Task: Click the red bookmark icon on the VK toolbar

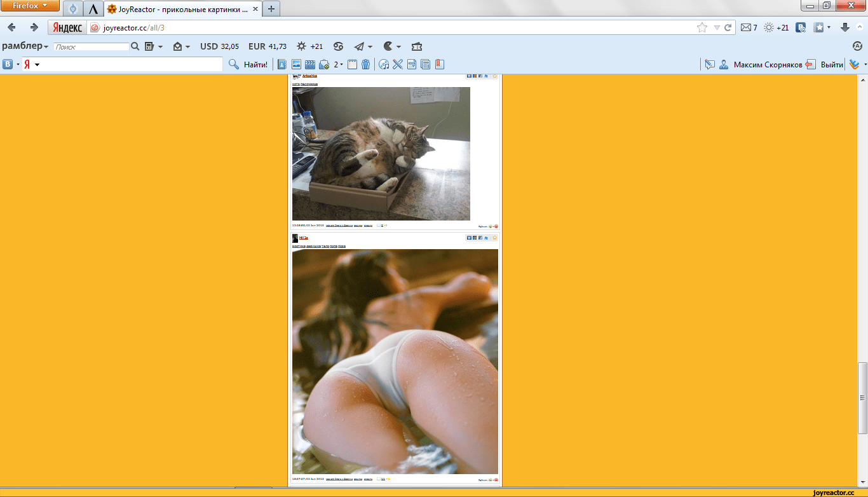Action: pos(440,64)
